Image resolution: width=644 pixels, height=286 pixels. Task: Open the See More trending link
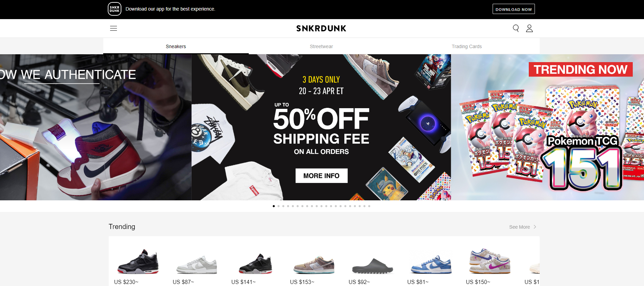point(520,227)
